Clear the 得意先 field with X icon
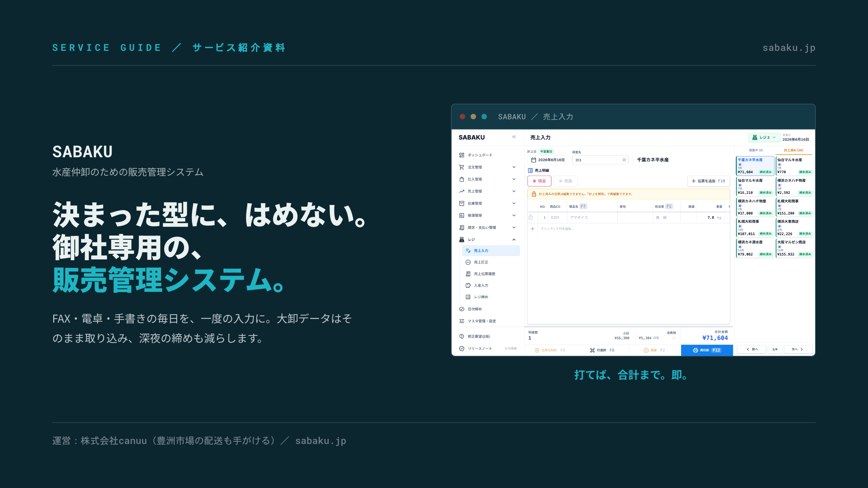 tap(624, 160)
